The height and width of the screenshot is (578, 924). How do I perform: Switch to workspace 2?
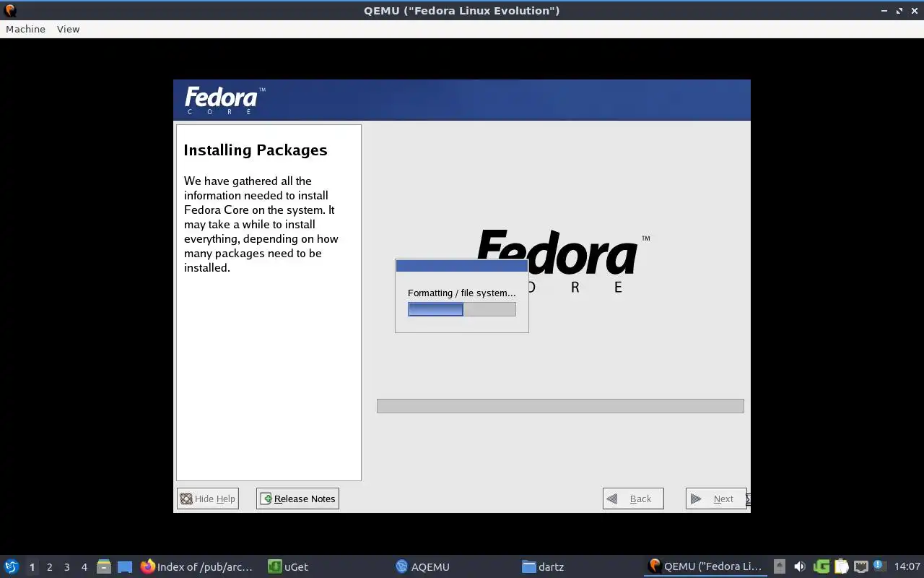pyautogui.click(x=49, y=567)
